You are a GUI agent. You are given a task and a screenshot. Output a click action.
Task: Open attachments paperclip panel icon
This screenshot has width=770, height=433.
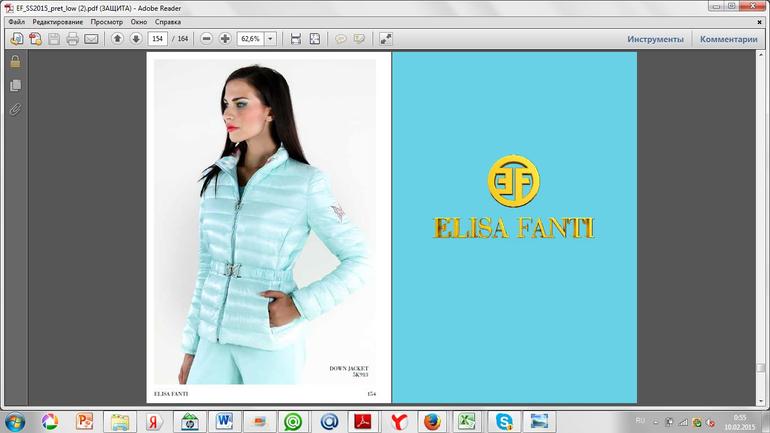[x=15, y=109]
